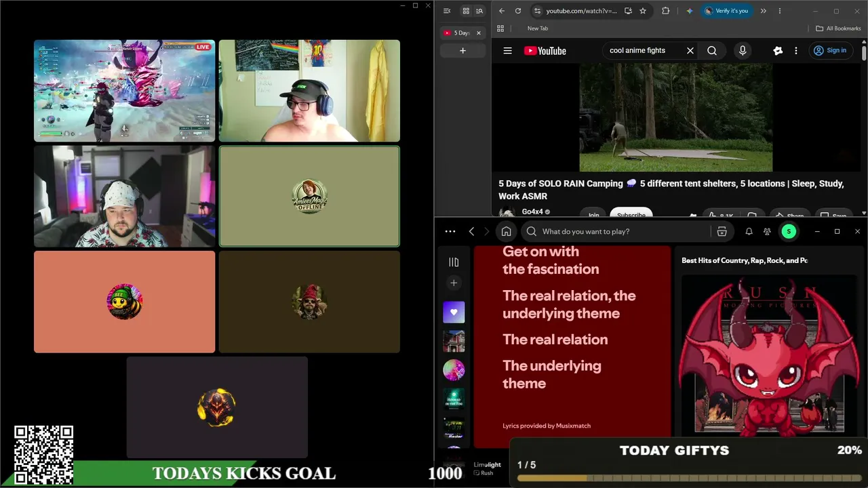Select the fiery mask avatar tile
This screenshot has height=488, width=868.
coord(217,407)
